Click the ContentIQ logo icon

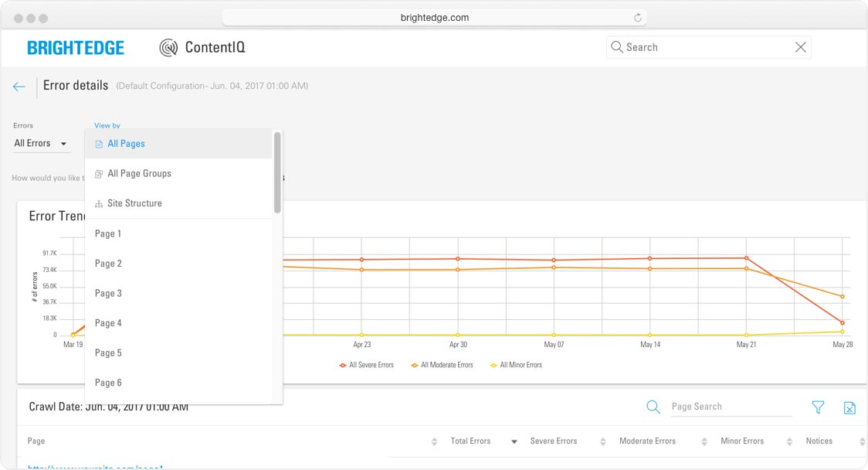pyautogui.click(x=168, y=48)
